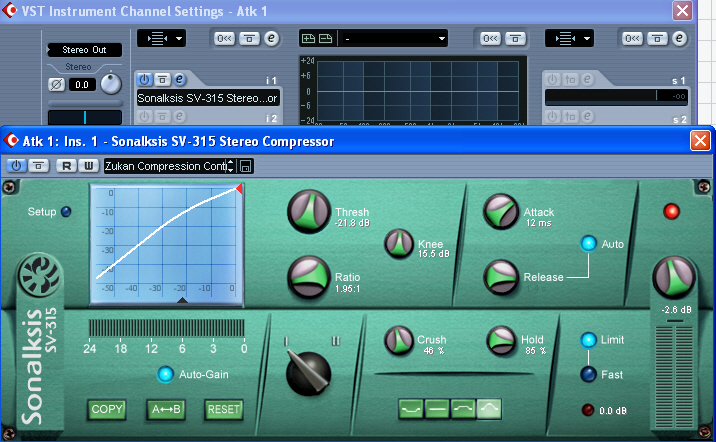This screenshot has width=716, height=442.
Task: Close the Sonalksis SV-315 plugin window
Action: 700,141
